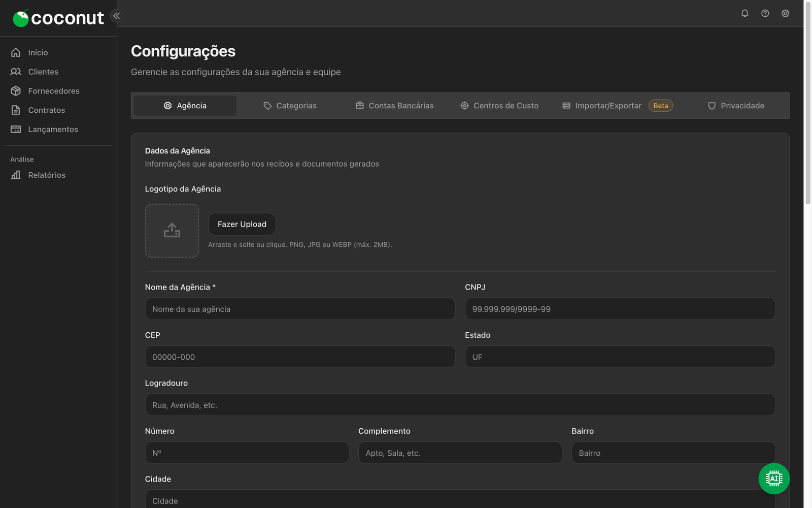Click the Clientes people icon

pos(16,72)
